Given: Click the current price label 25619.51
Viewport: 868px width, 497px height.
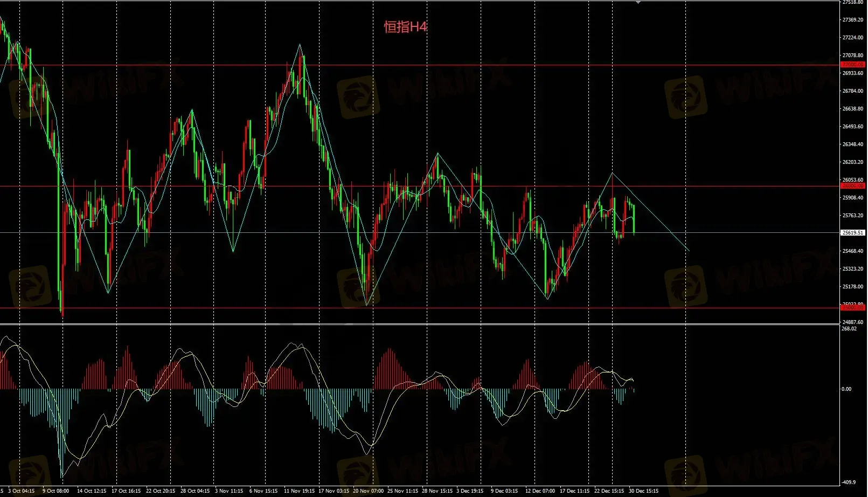Looking at the screenshot, I should click(x=852, y=233).
